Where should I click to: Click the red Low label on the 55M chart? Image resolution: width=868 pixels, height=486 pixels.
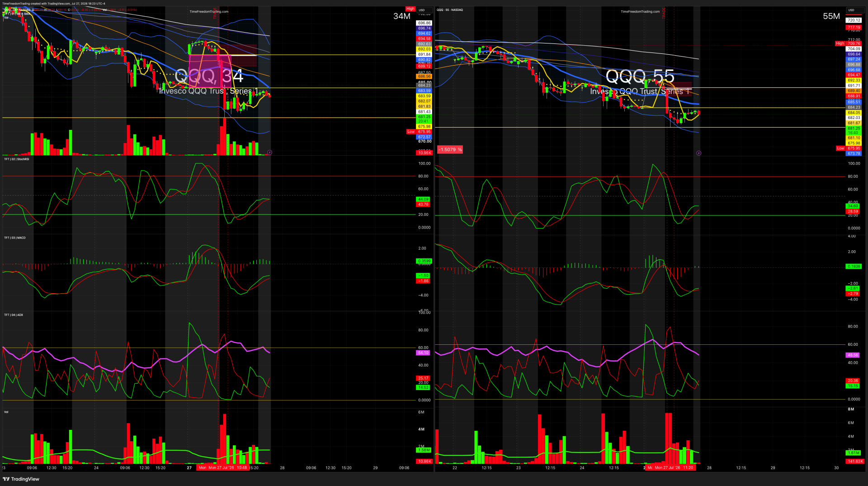[840, 148]
